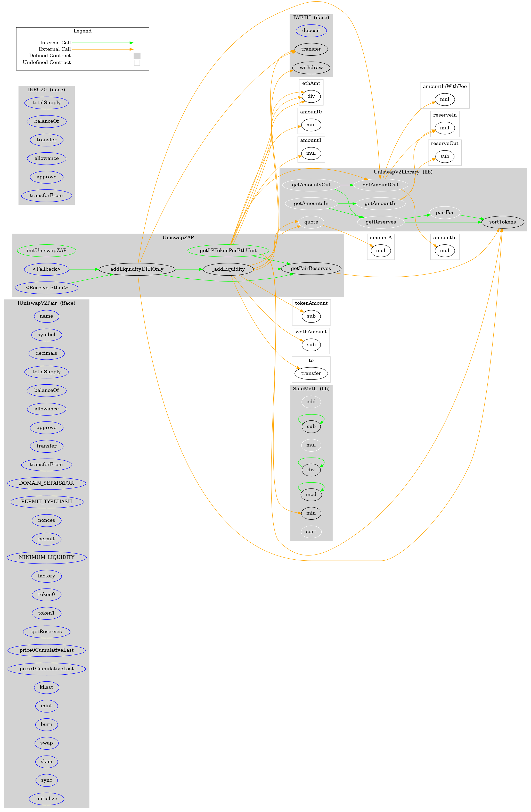
Task: Click the <Receive Ether> node
Action: click(47, 288)
